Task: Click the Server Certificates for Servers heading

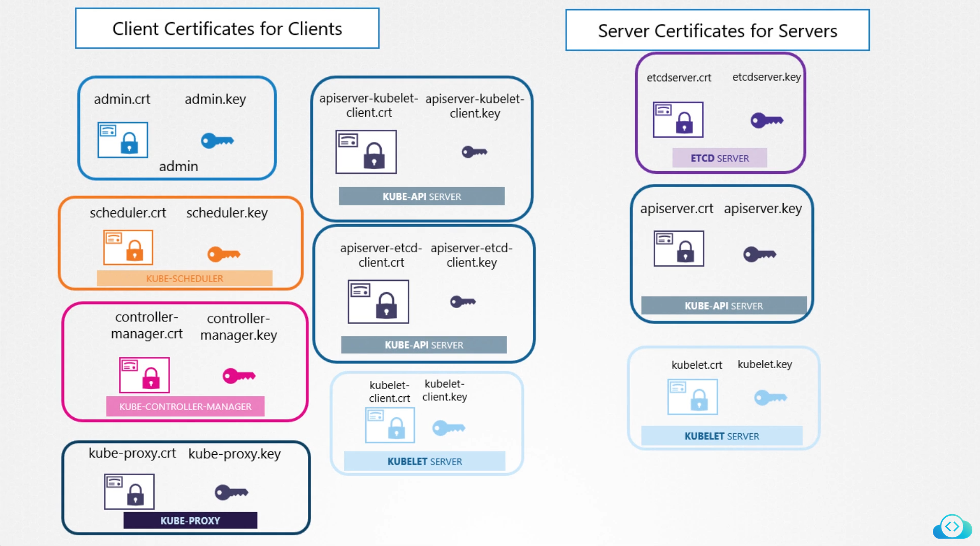Action: click(717, 31)
